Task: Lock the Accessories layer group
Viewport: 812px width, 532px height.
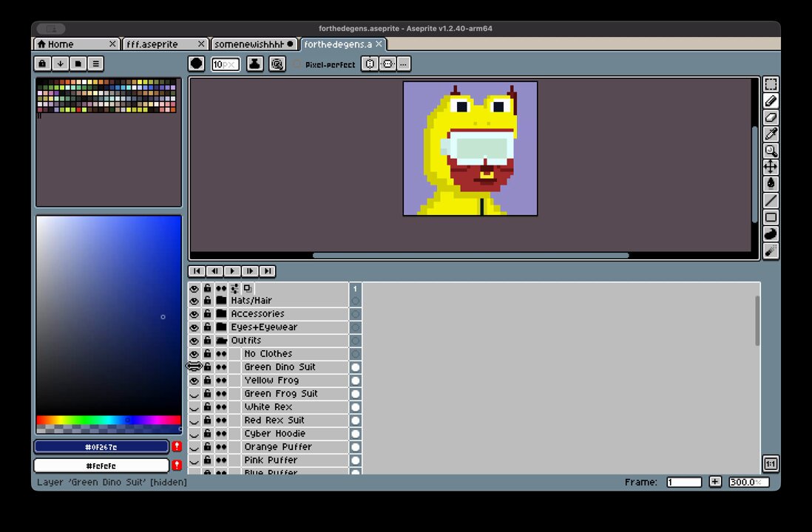Action: point(207,313)
